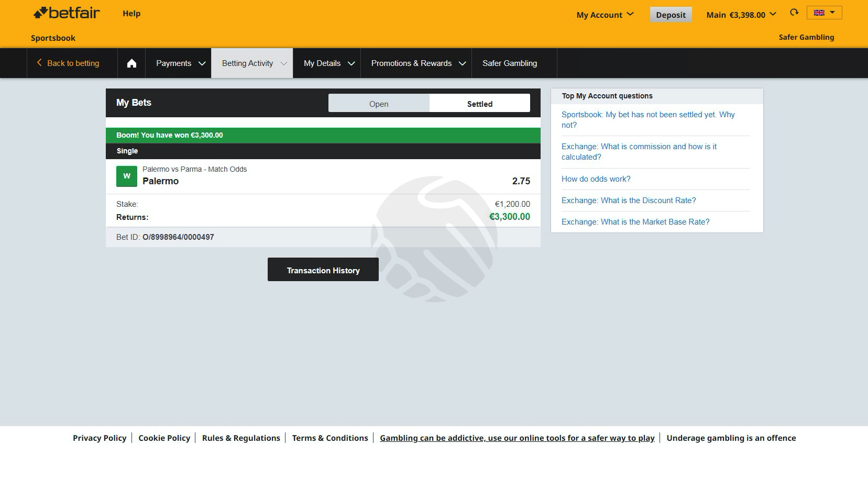Click the Sportsbook label
The image size is (868, 478).
point(53,38)
